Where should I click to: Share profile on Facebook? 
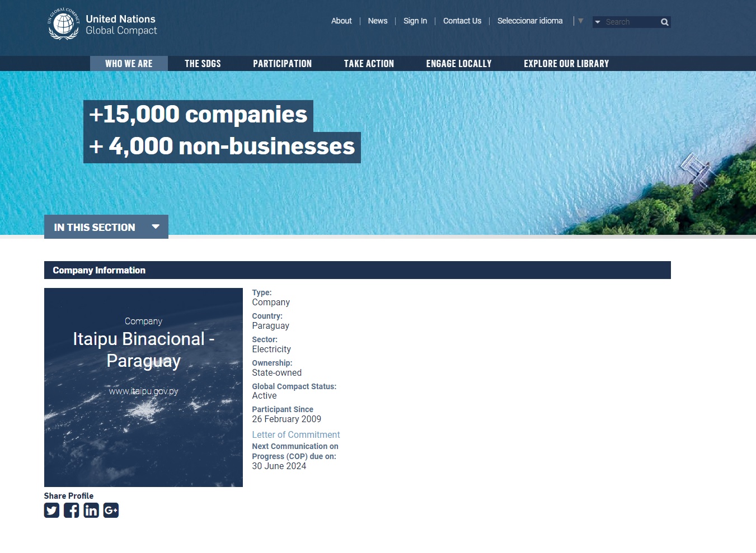pyautogui.click(x=71, y=511)
